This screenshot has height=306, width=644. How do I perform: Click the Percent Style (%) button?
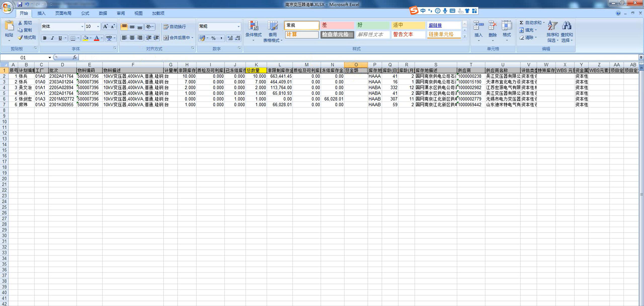(213, 38)
